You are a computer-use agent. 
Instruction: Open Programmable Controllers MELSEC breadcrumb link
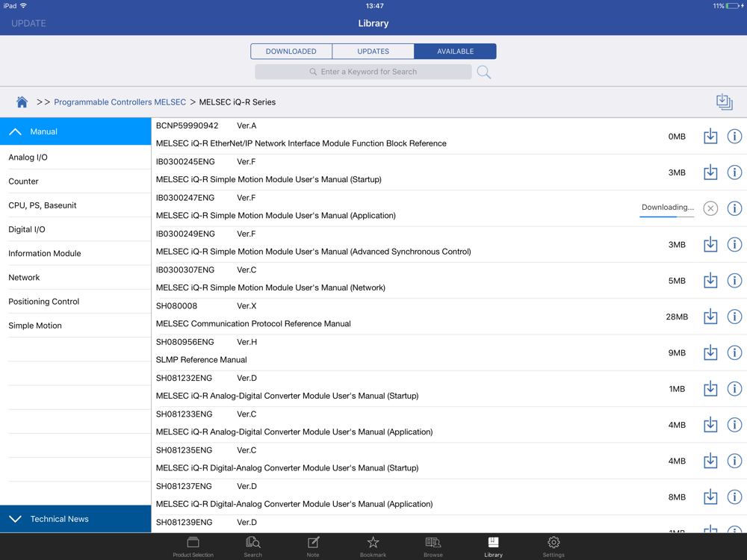(120, 102)
